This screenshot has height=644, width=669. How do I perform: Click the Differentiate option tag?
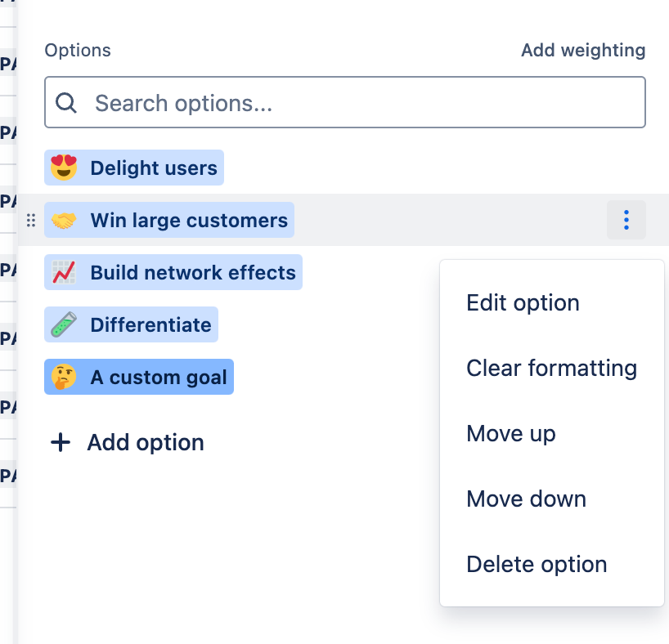[150, 325]
